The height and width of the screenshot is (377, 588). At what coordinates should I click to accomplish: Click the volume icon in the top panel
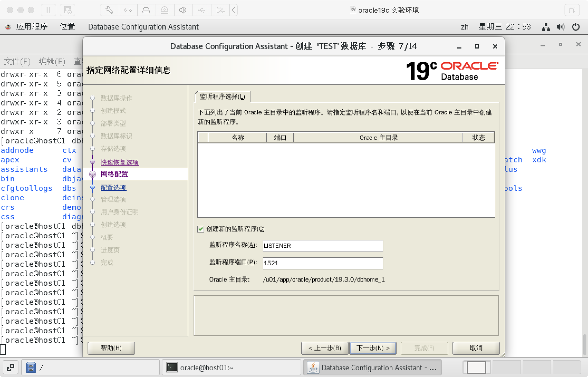pos(560,27)
